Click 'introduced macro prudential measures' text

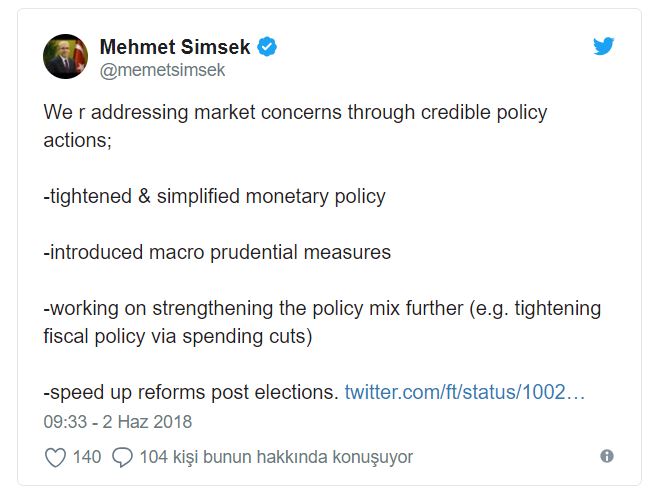pos(217,252)
